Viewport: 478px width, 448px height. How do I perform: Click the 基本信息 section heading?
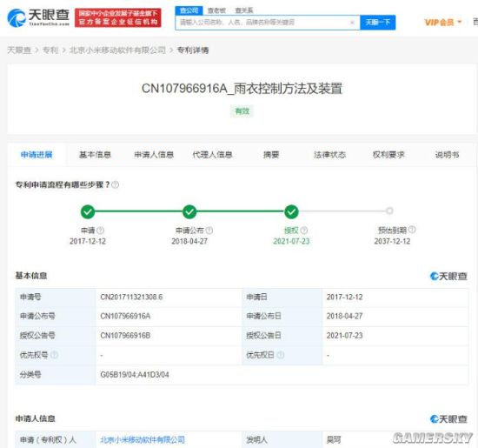click(x=31, y=276)
